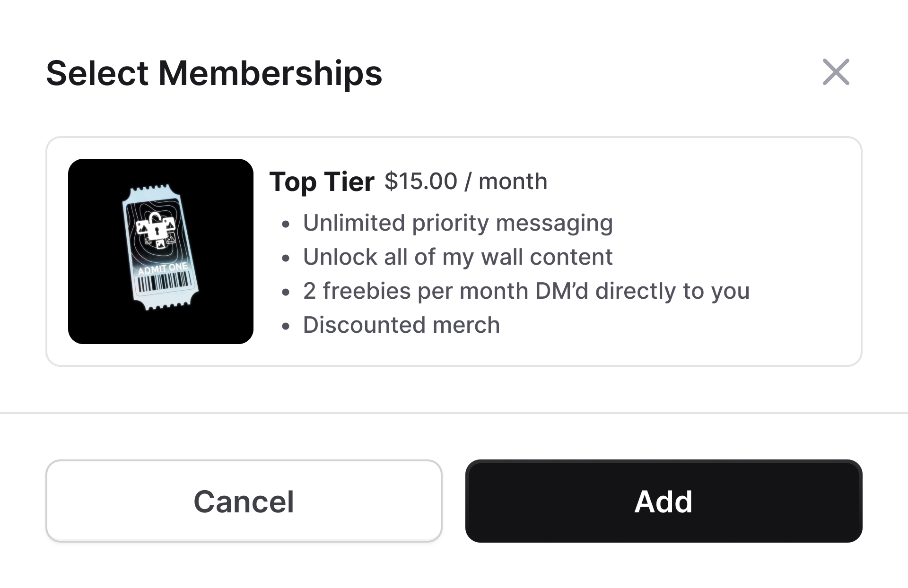Select the Top Tier membership card
The height and width of the screenshot is (588, 908).
point(454,251)
